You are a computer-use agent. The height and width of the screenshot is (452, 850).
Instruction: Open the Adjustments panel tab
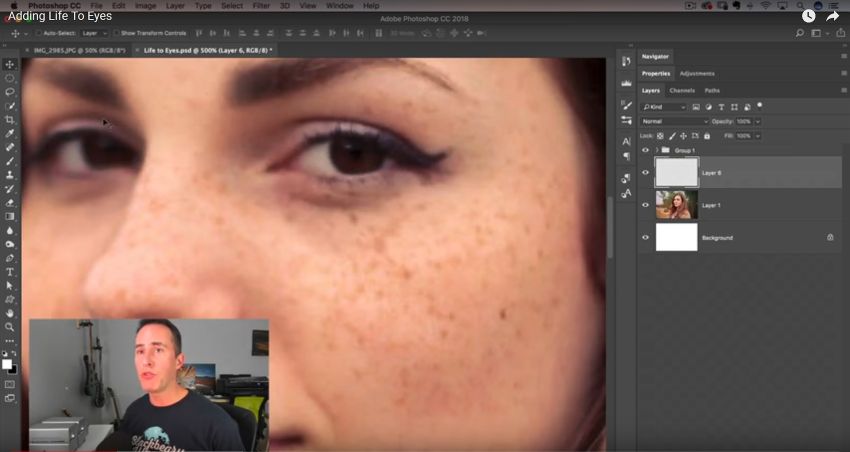(697, 73)
